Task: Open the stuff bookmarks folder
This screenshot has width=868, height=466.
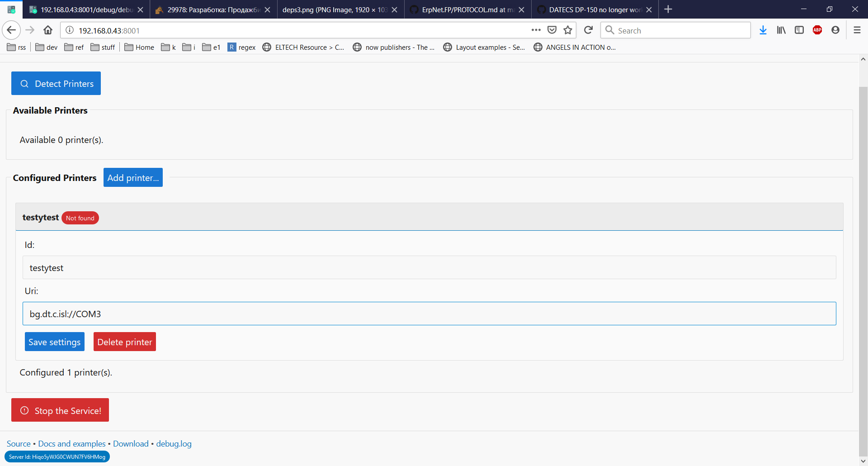Action: coord(103,47)
